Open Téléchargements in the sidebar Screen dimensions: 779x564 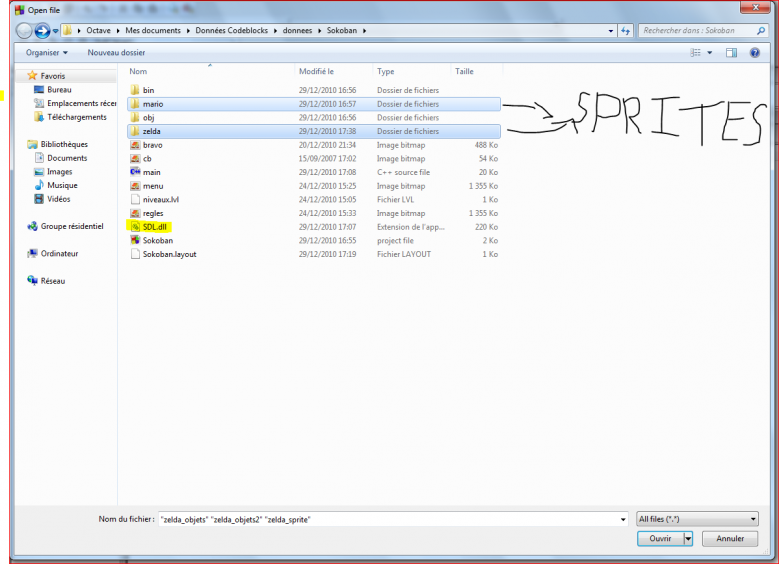[70, 117]
